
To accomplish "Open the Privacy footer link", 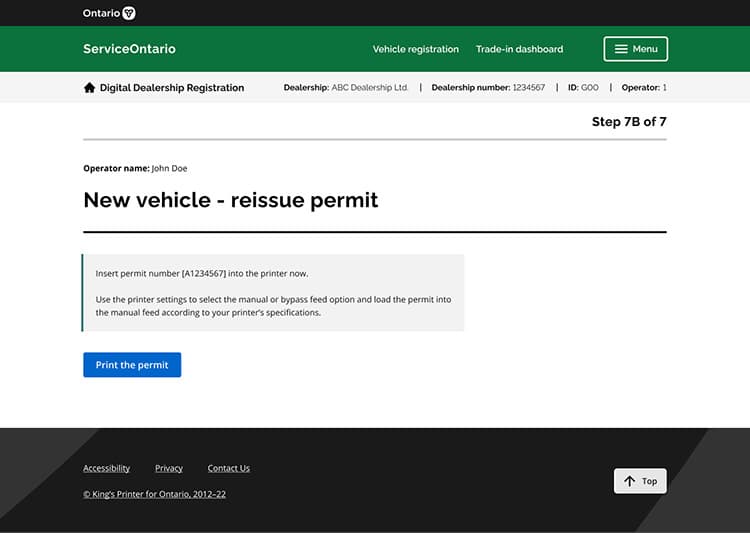I will pos(169,468).
